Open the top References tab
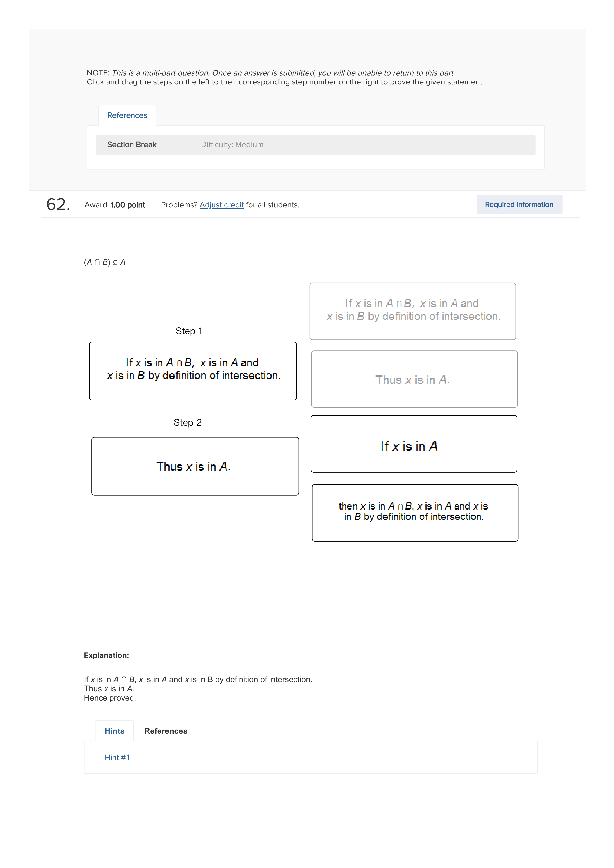Image resolution: width=614 pixels, height=868 pixels. point(127,115)
